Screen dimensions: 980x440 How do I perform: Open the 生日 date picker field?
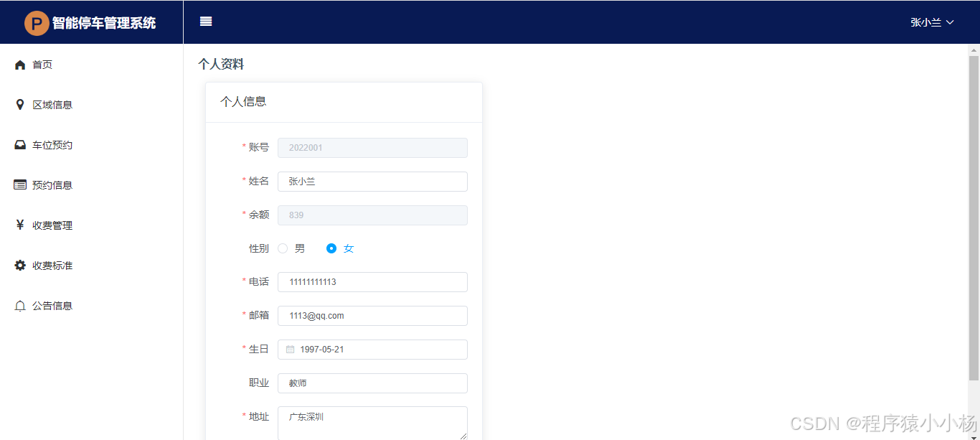372,350
